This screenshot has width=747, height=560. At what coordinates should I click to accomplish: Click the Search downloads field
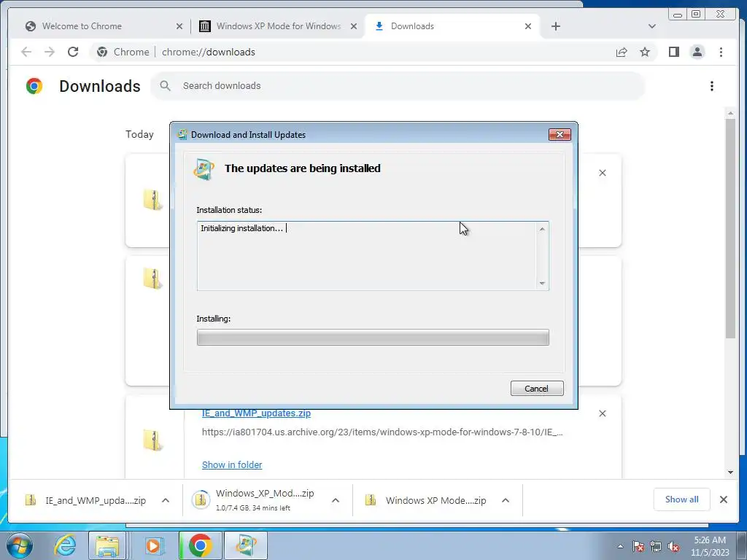(x=398, y=86)
